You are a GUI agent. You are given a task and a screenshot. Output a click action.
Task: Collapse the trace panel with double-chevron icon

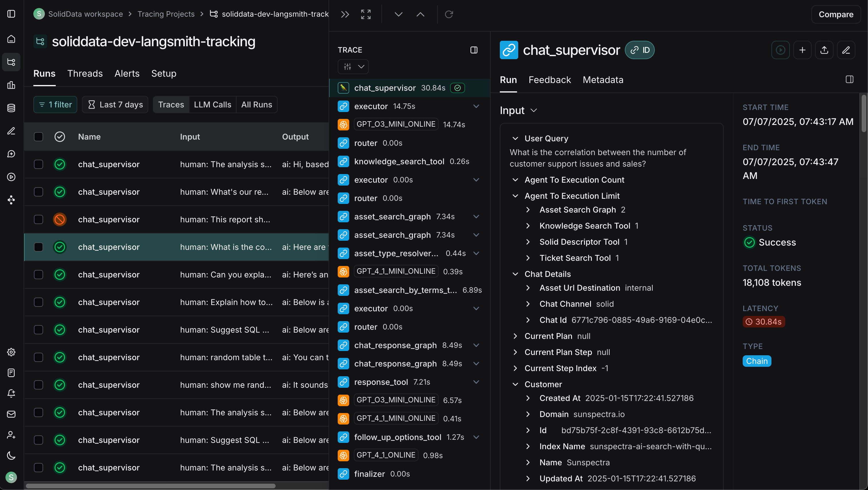click(x=345, y=14)
